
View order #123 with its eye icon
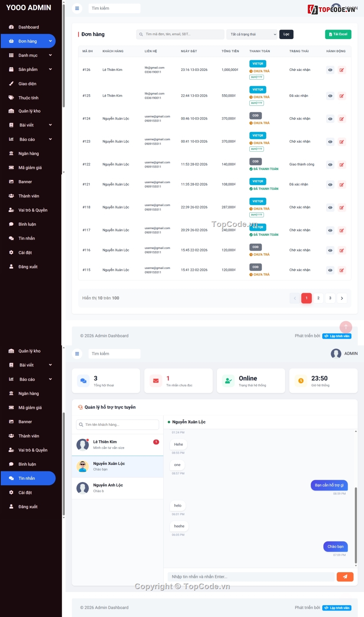click(330, 142)
